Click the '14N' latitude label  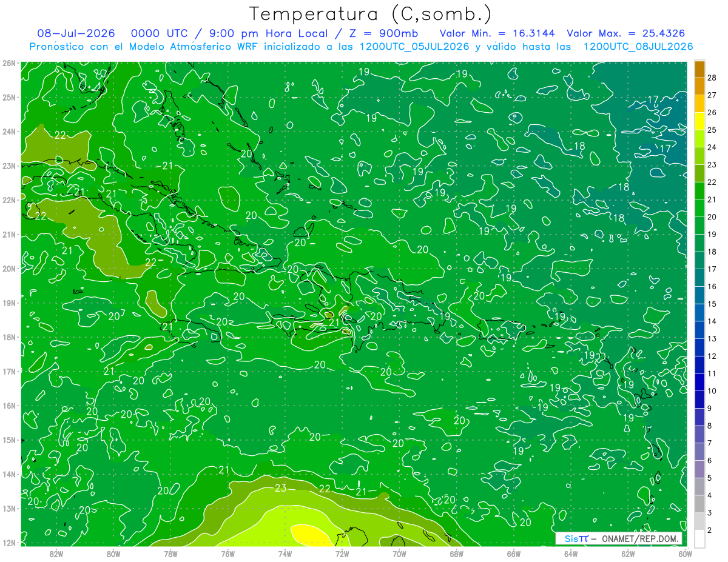[x=8, y=474]
